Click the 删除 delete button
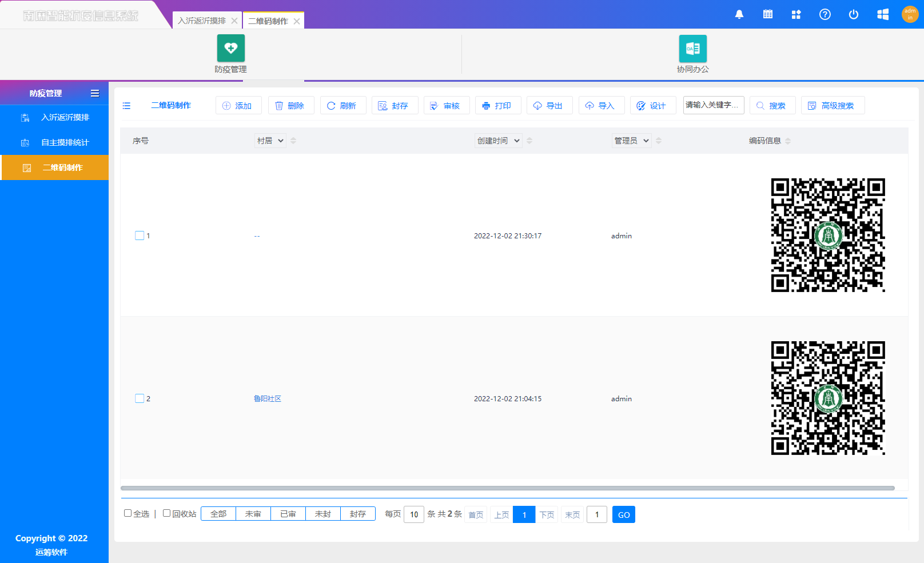 click(291, 105)
